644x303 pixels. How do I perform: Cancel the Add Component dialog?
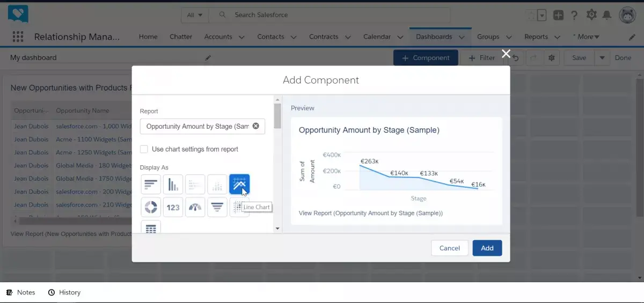[x=450, y=248]
